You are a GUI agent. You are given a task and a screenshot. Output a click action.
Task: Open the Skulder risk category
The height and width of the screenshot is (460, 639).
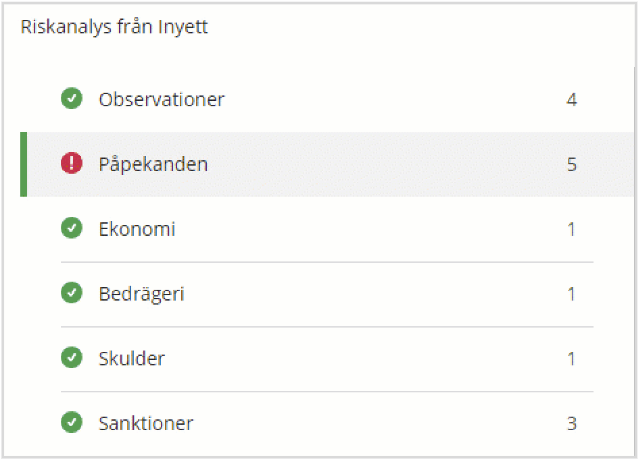132,359
